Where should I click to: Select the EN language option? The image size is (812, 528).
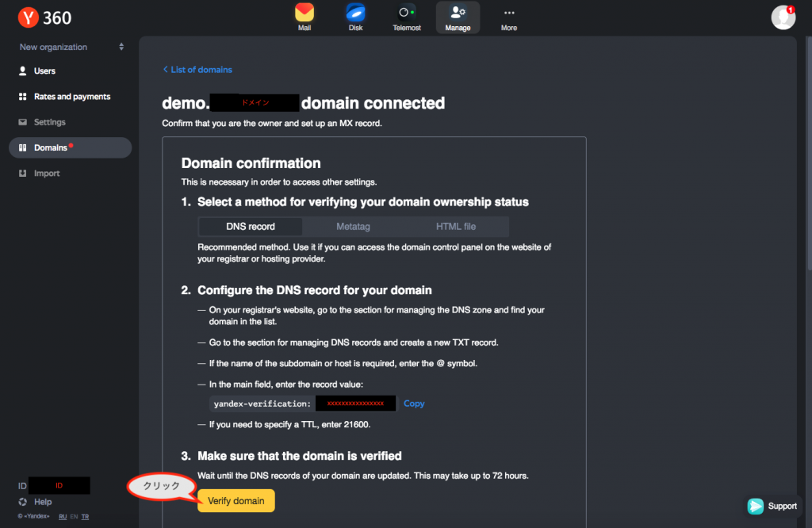(x=74, y=517)
